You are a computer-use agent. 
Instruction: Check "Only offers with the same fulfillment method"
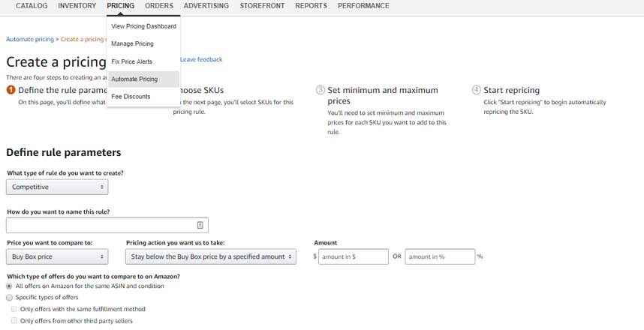tap(14, 309)
